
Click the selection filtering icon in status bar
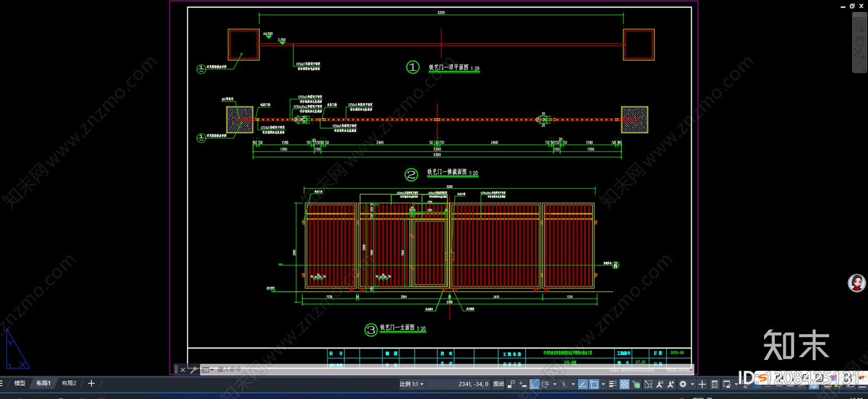[x=648, y=384]
